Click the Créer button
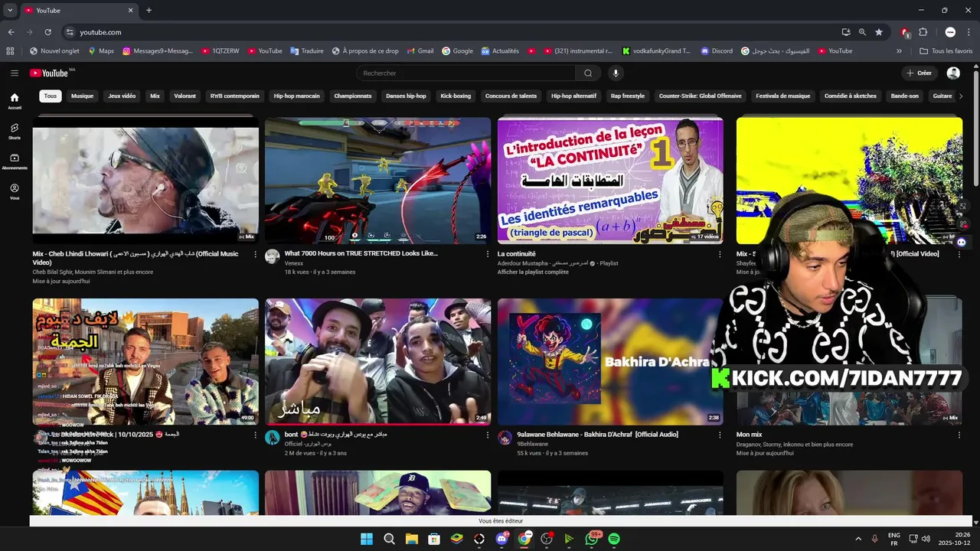The image size is (980, 551). [919, 73]
